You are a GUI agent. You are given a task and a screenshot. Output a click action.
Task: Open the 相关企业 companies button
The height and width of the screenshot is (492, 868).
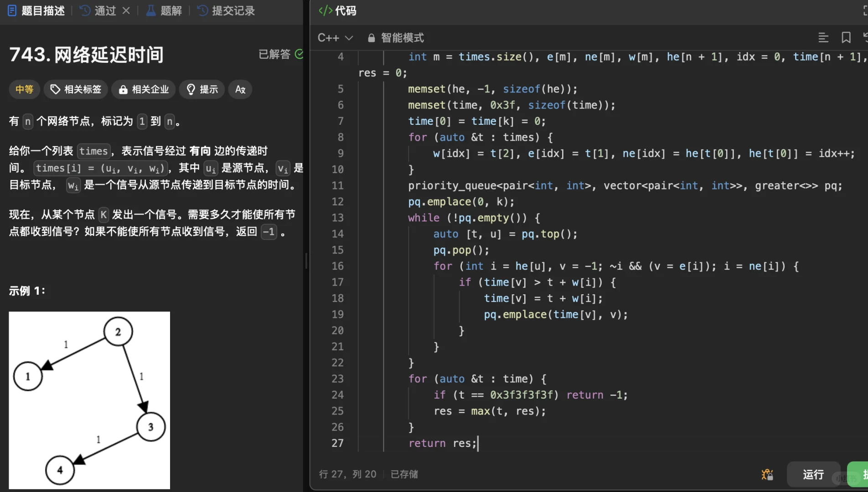pos(144,89)
